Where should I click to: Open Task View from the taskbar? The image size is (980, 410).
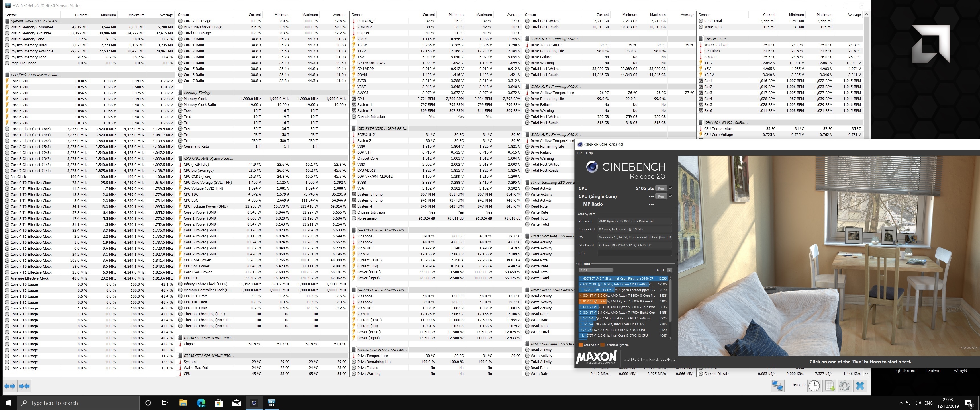(x=165, y=403)
